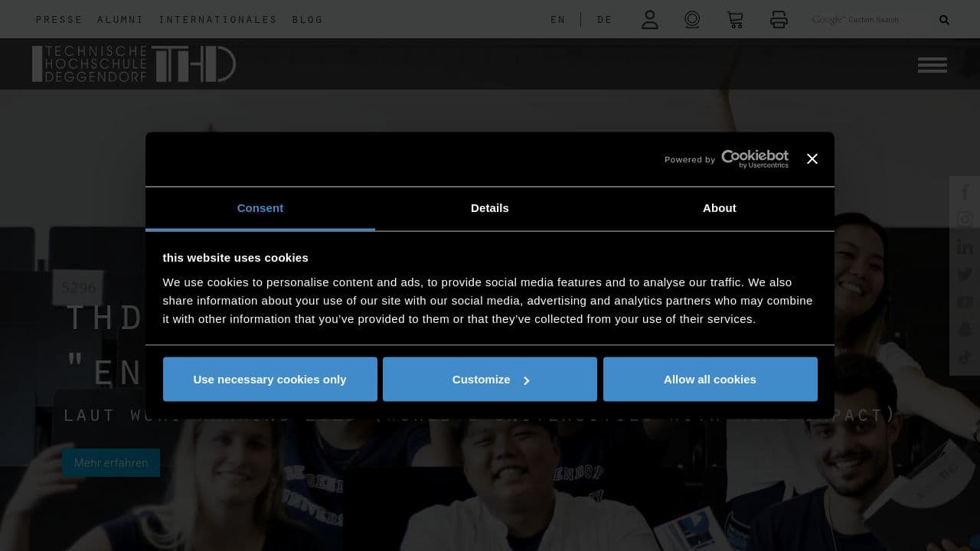Open the hamburger navigation menu
The image size is (980, 551).
[x=932, y=64]
